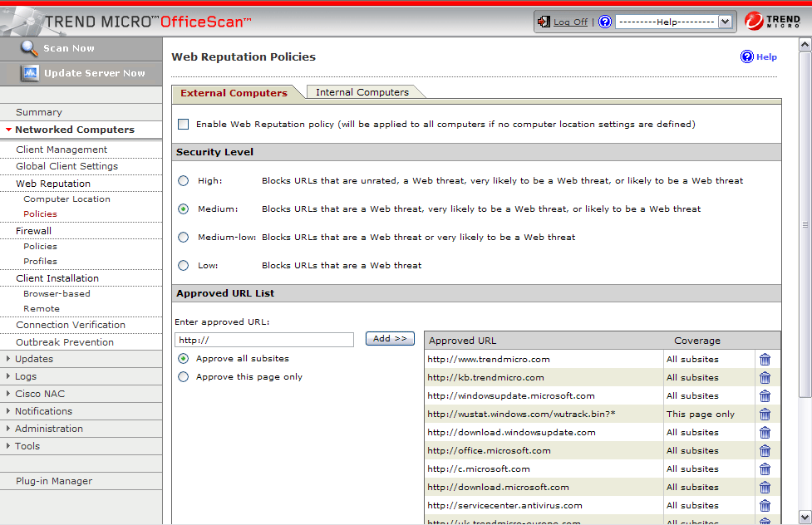This screenshot has height=525, width=812.
Task: Click vertical scrollbar up arrow
Action: [805, 45]
